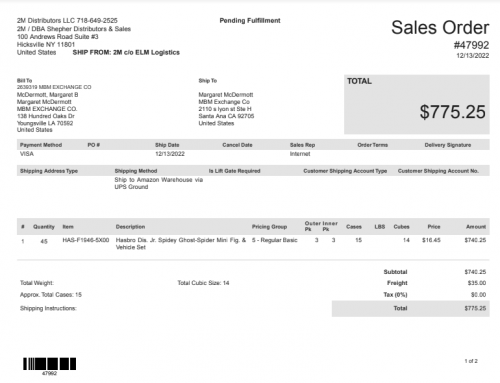Screen dimensions: 500x383
Task: Click the Cancel Date header
Action: (237, 145)
